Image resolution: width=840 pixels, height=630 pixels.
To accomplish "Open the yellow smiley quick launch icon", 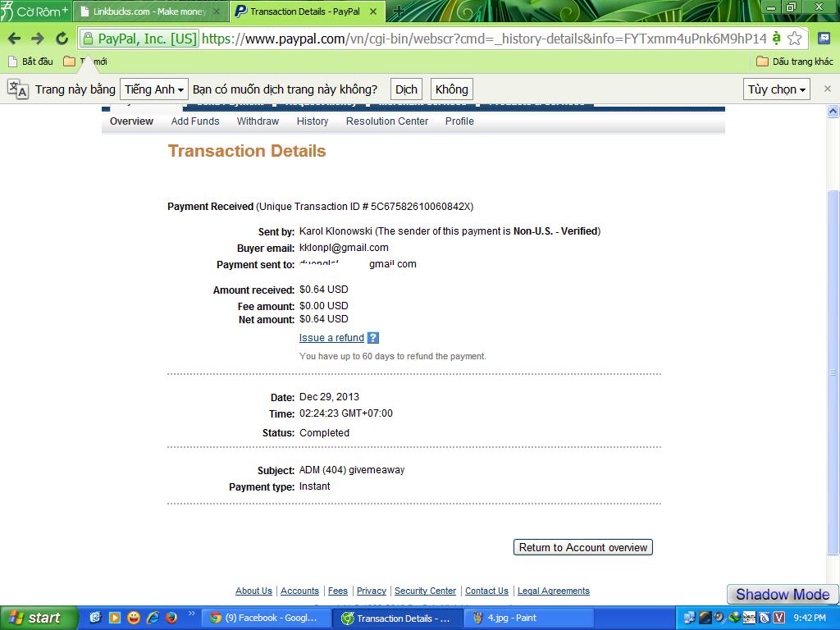I will coord(134,619).
